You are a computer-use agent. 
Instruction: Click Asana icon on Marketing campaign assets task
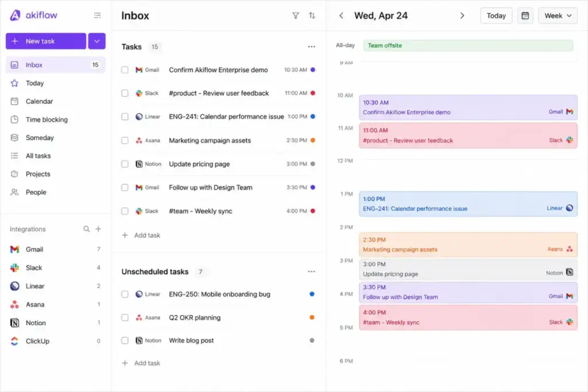(x=139, y=141)
